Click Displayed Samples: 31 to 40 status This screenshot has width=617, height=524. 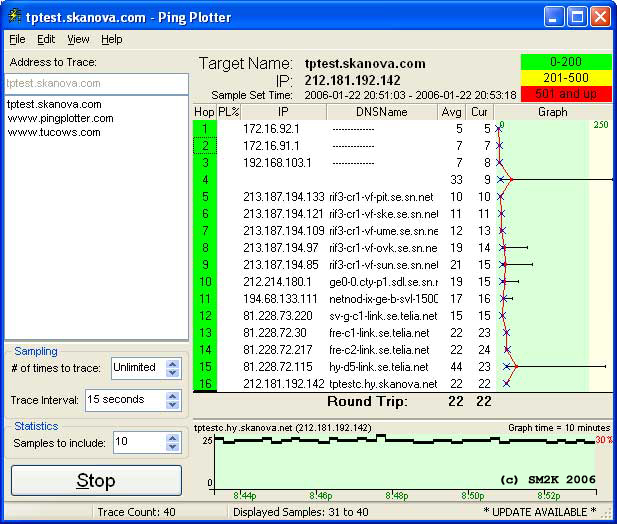point(301,512)
